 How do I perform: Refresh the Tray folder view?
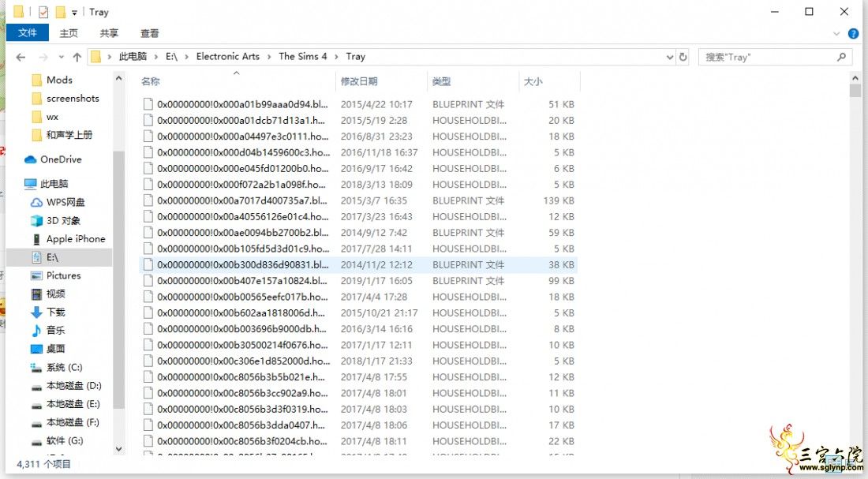click(683, 57)
